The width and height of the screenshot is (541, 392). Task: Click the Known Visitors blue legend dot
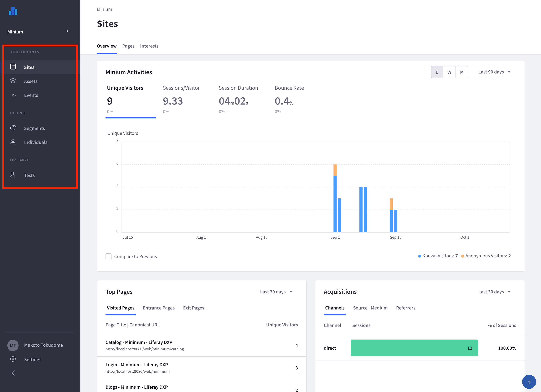(419, 256)
